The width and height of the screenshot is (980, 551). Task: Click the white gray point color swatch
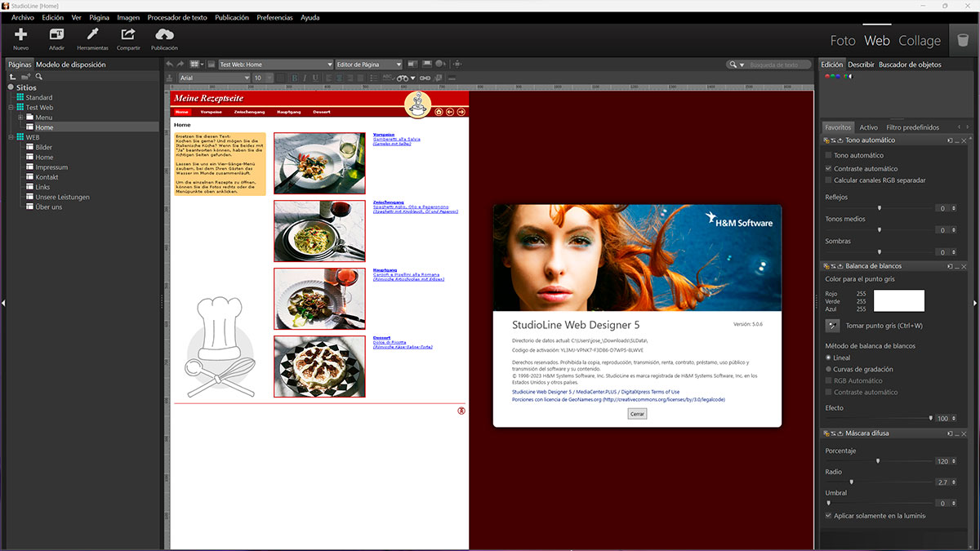[x=898, y=300]
